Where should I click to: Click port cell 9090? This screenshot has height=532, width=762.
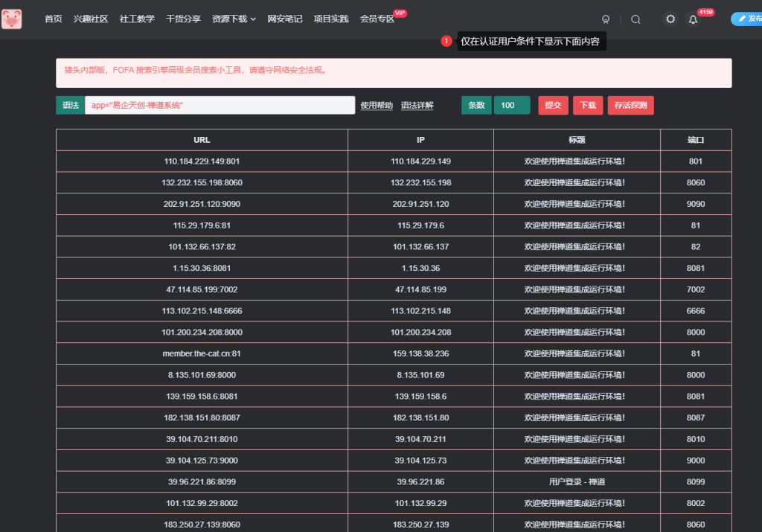point(696,204)
